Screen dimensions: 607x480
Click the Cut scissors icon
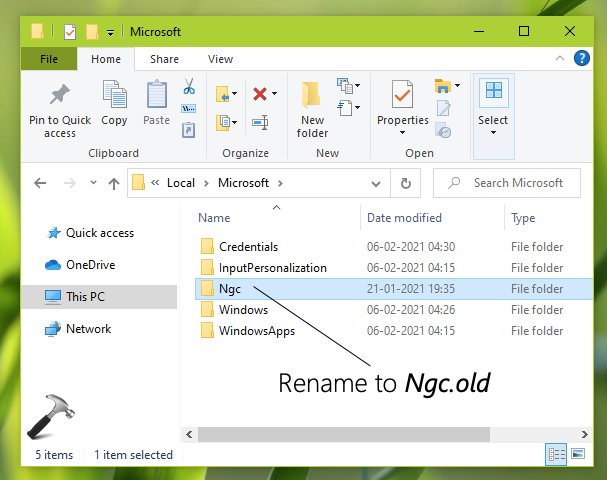189,86
